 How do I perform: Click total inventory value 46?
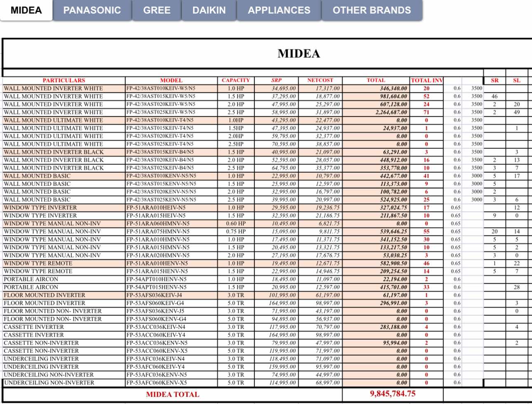click(x=426, y=263)
